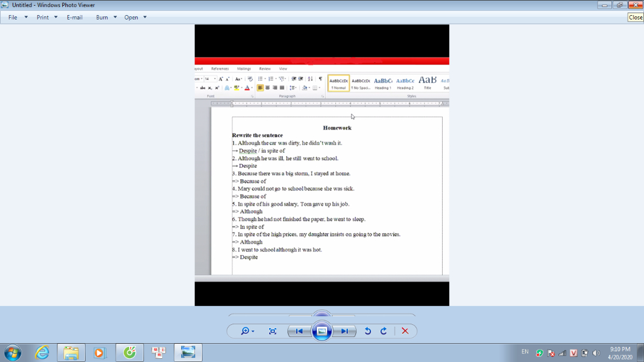Go to the next photo
The height and width of the screenshot is (362, 644).
[345, 331]
